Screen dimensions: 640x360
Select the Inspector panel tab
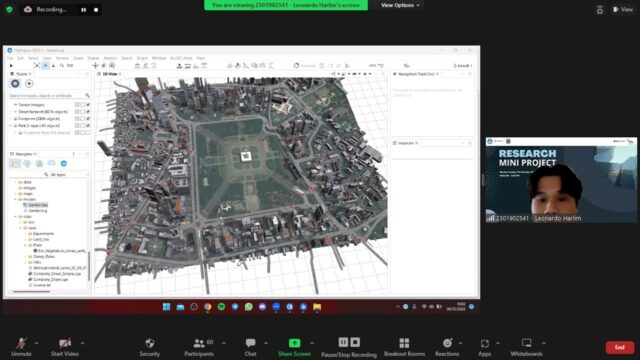pos(405,143)
